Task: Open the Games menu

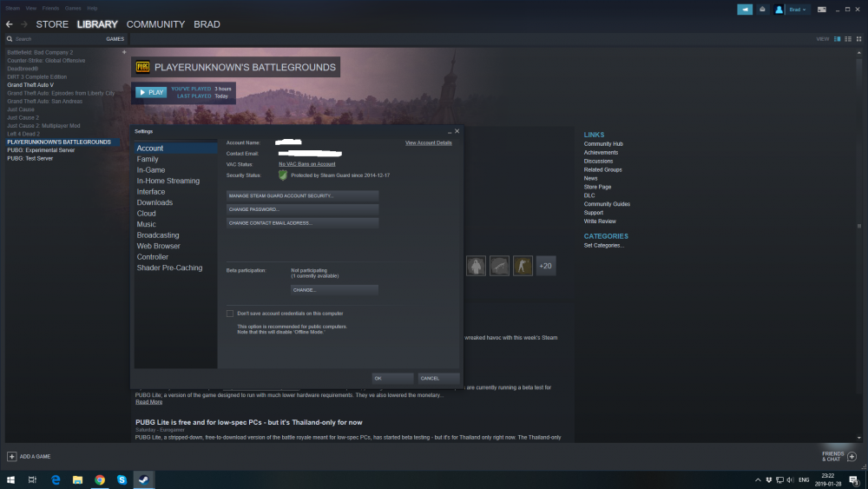Action: 73,9
